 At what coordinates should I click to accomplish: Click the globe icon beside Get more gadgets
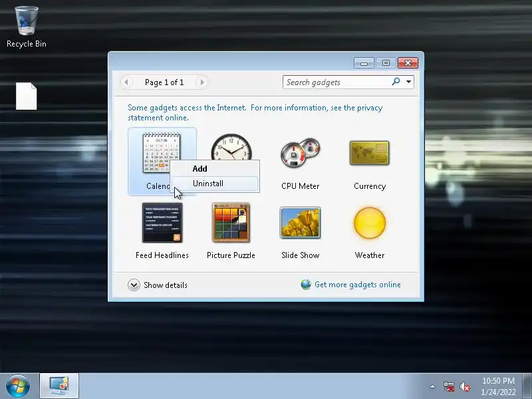click(x=306, y=285)
